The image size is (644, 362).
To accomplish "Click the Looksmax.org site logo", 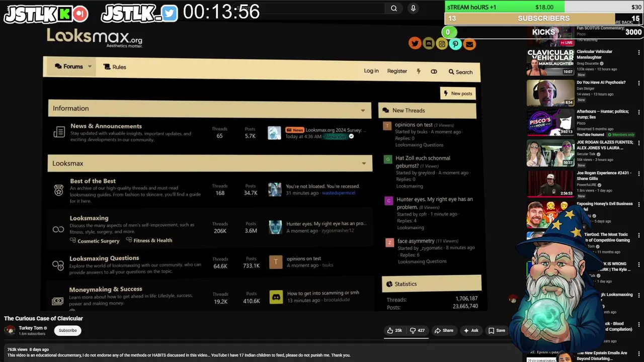I will [x=95, y=38].
